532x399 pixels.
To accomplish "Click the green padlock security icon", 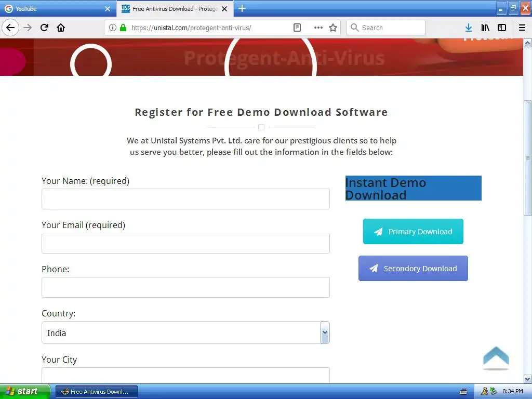I will (123, 28).
